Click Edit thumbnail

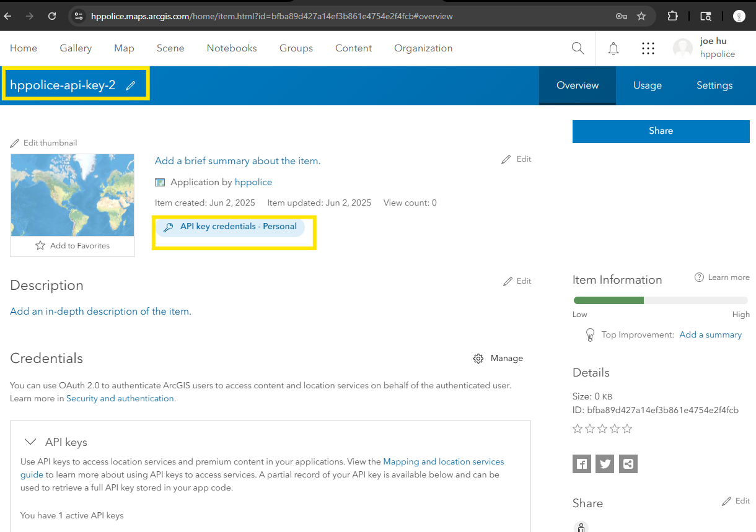(x=43, y=142)
